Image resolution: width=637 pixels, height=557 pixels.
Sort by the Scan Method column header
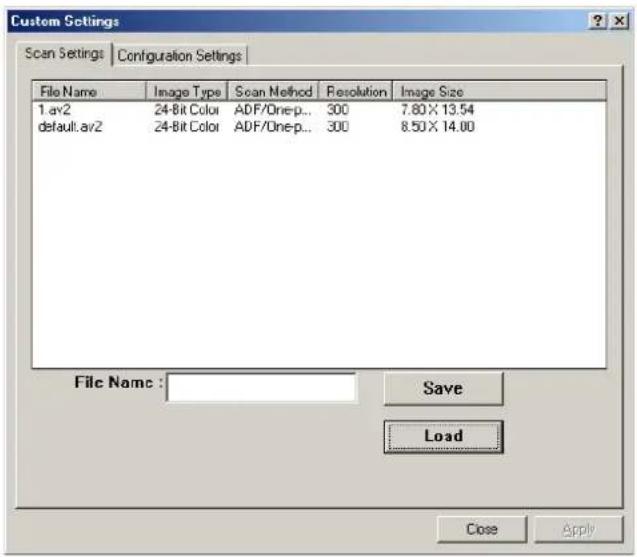pos(273,91)
